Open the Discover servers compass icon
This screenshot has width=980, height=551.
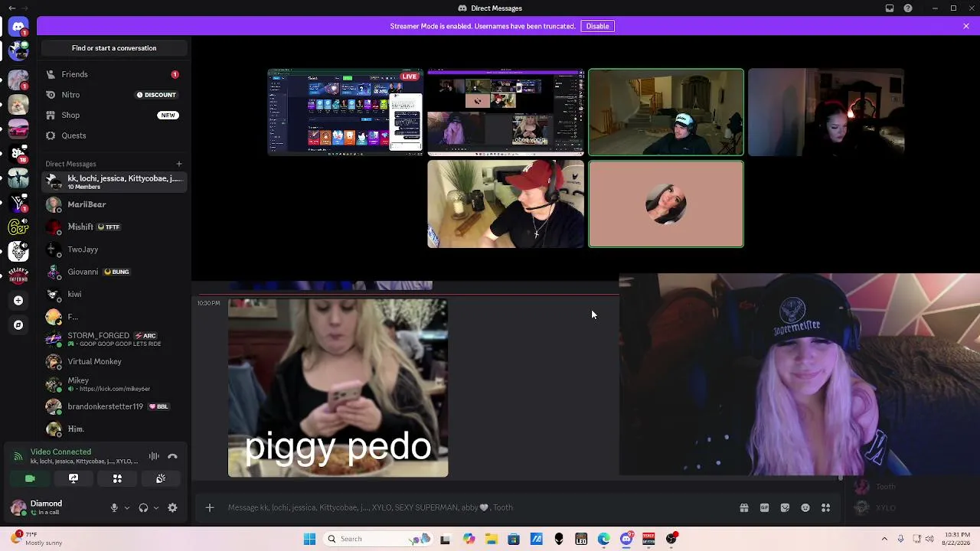click(18, 324)
